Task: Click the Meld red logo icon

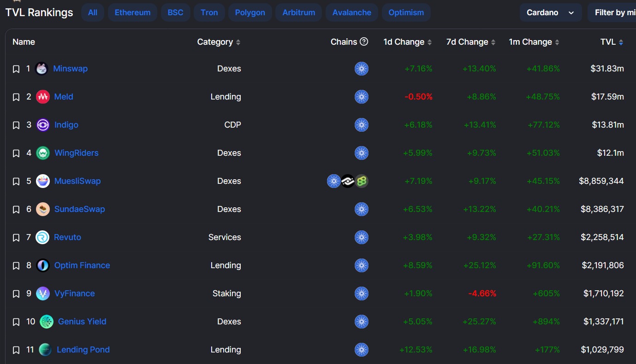Action: tap(42, 97)
